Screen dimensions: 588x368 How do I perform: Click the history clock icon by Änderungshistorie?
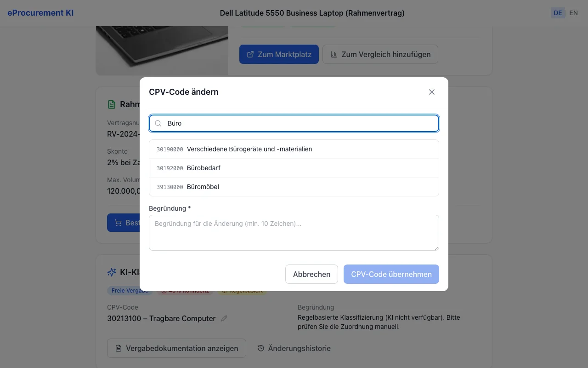click(261, 348)
